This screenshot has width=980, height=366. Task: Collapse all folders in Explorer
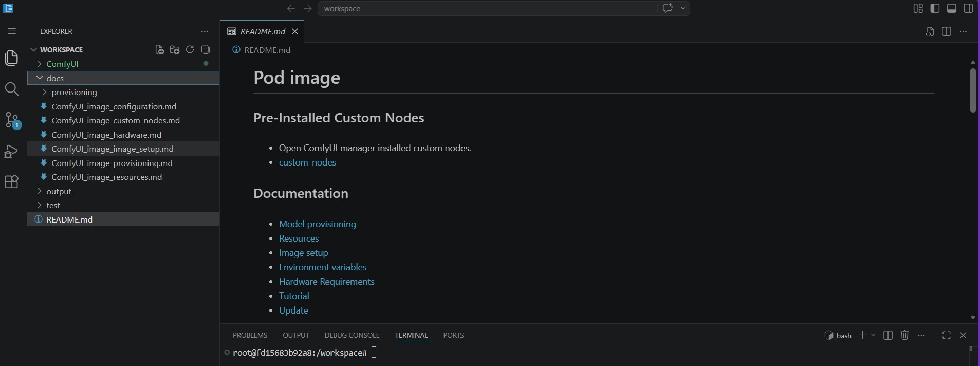pyautogui.click(x=206, y=50)
